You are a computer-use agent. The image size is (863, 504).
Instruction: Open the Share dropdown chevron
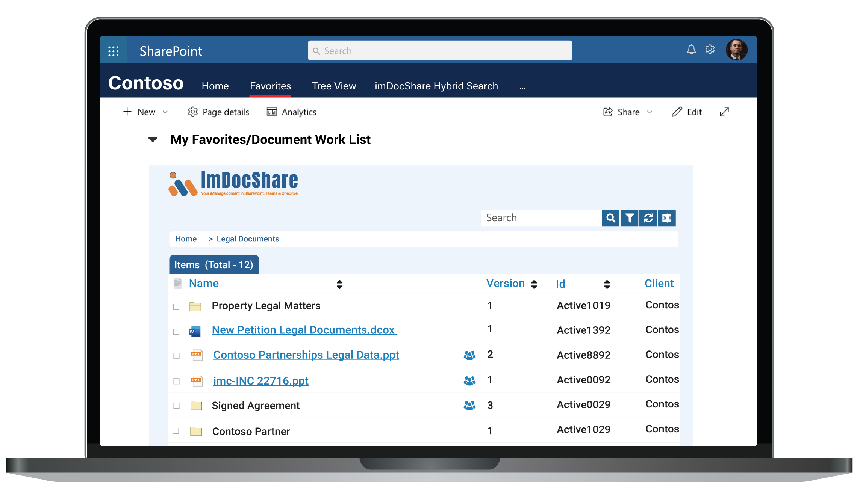650,112
